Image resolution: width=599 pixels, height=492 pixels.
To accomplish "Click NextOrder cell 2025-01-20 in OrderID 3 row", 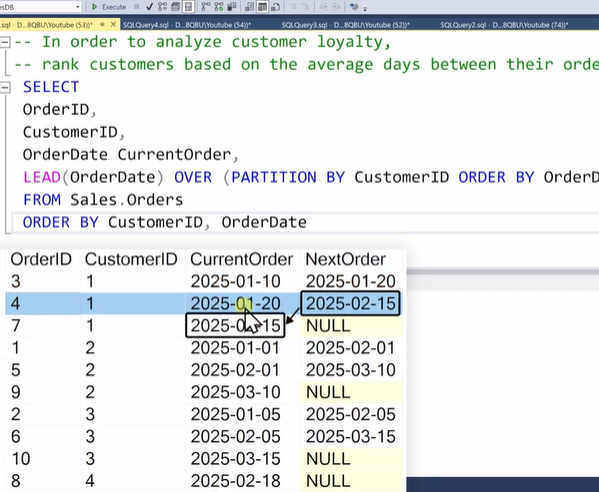I will pos(350,282).
